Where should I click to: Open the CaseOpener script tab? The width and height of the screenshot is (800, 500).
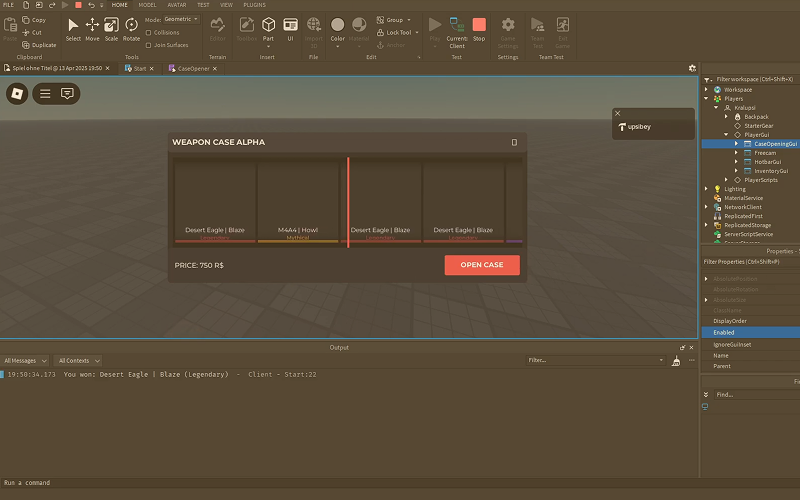pyautogui.click(x=193, y=68)
